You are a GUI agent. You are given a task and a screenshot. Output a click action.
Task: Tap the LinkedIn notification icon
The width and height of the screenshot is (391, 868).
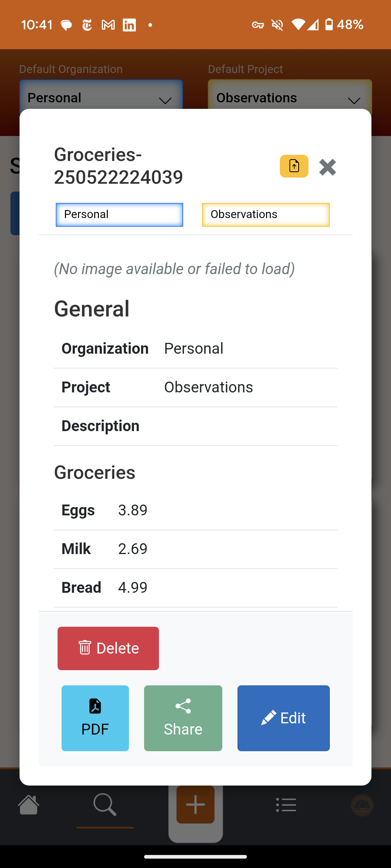click(x=129, y=25)
